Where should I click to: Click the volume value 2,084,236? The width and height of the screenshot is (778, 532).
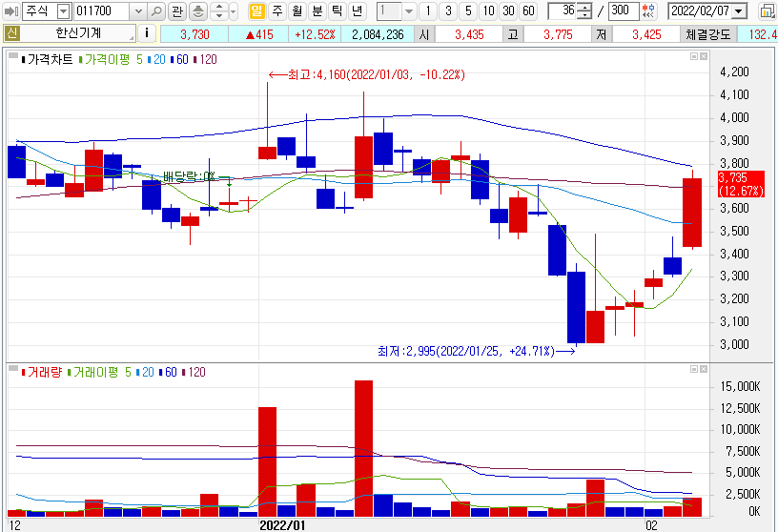click(378, 34)
